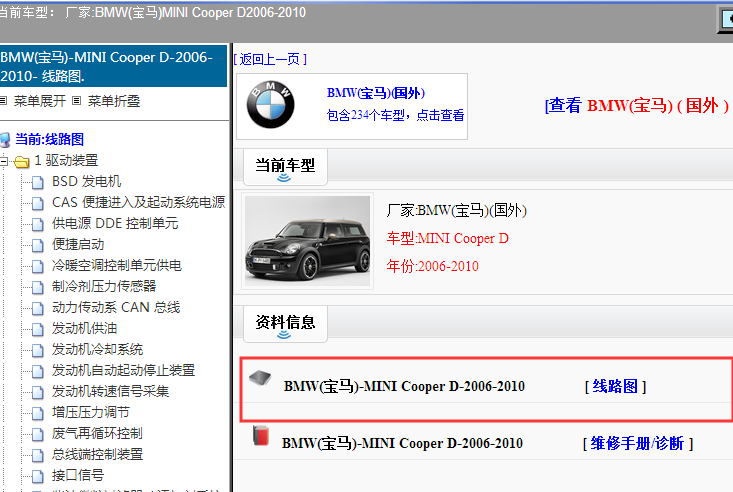
Task: Click 年份:2006-2010 text
Action: point(433,267)
